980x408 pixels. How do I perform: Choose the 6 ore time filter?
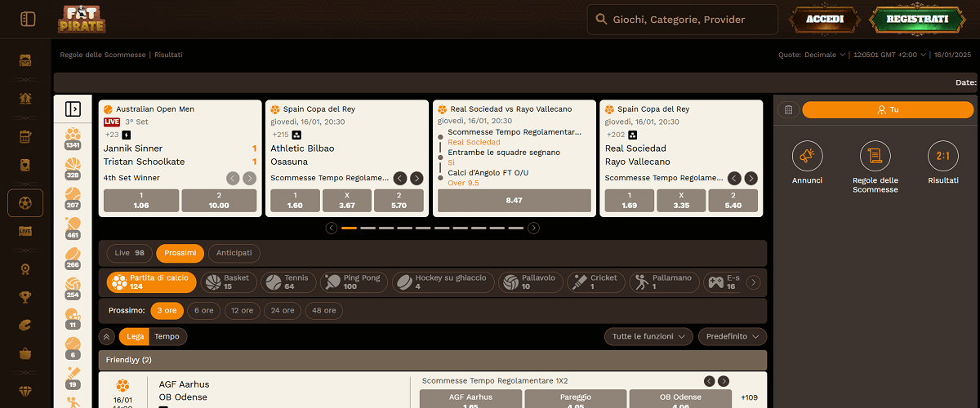point(203,310)
